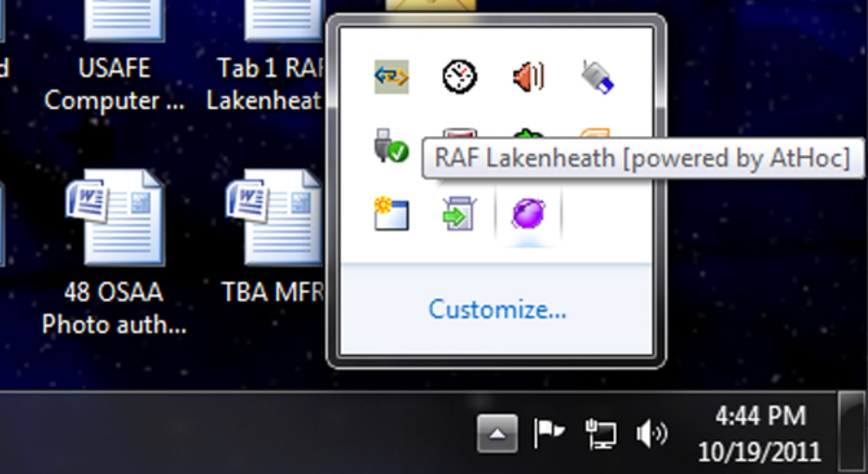The height and width of the screenshot is (474, 868).
Task: Click Show Desktop strip at taskbar end
Action: point(852,431)
